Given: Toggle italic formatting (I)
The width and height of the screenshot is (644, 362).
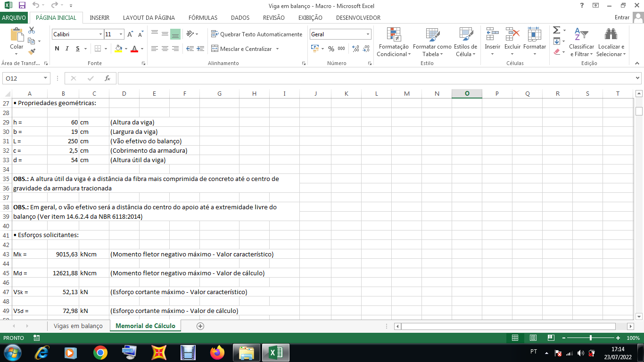Looking at the screenshot, I should pyautogui.click(x=67, y=49).
